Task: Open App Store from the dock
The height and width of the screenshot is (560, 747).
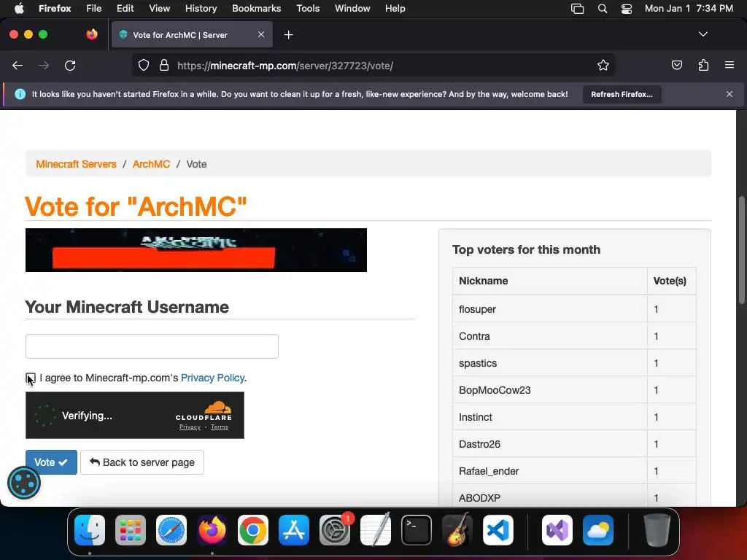Action: coord(294,530)
